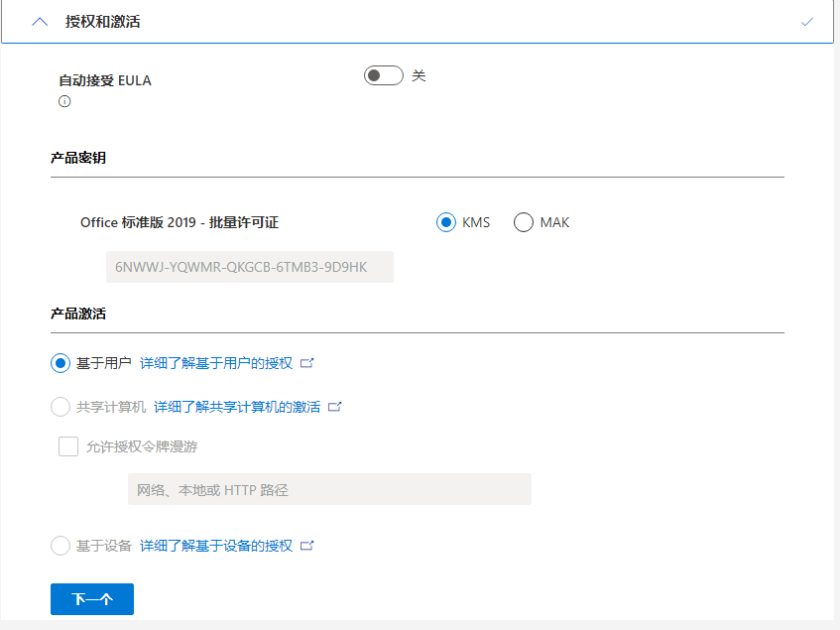Viewport: 840px width, 630px height.
Task: Click the info icon under 自动接受 EULA
Action: 64,101
